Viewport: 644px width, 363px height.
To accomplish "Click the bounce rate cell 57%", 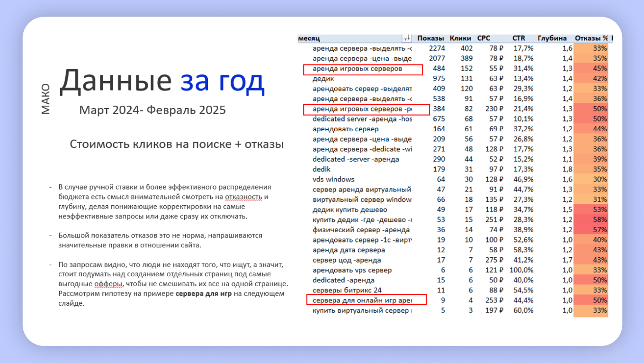I will click(590, 230).
